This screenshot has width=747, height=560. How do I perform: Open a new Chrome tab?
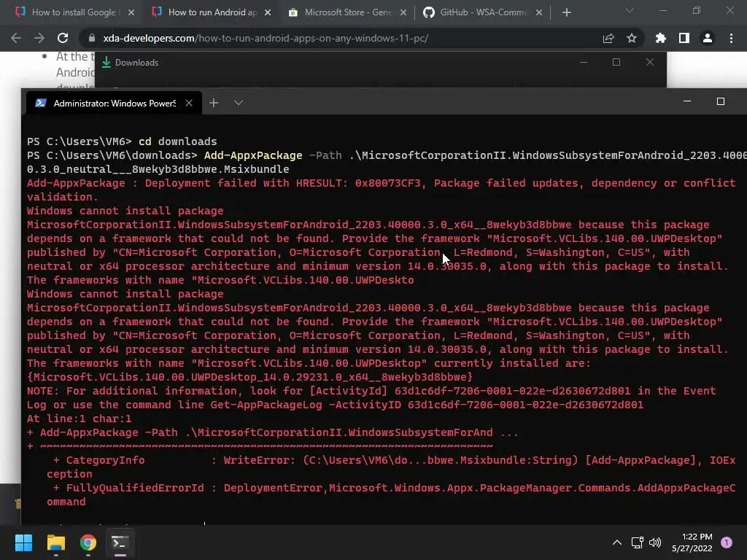[566, 12]
